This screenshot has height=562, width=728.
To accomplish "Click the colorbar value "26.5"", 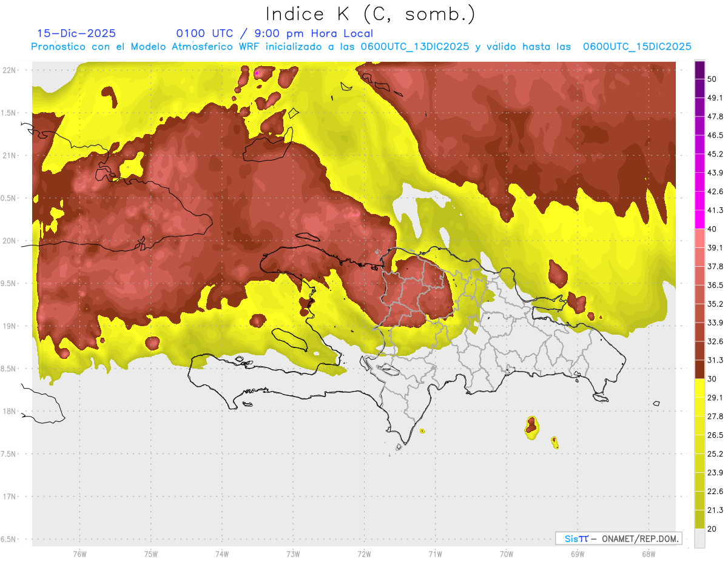I will pyautogui.click(x=715, y=435).
